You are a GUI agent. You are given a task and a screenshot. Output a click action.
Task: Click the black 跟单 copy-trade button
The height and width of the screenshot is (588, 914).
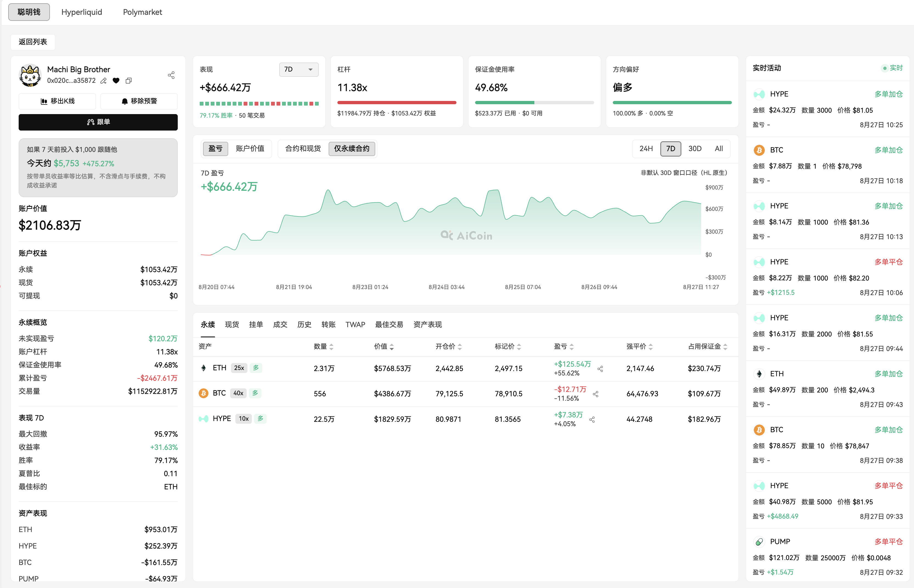[x=98, y=122]
